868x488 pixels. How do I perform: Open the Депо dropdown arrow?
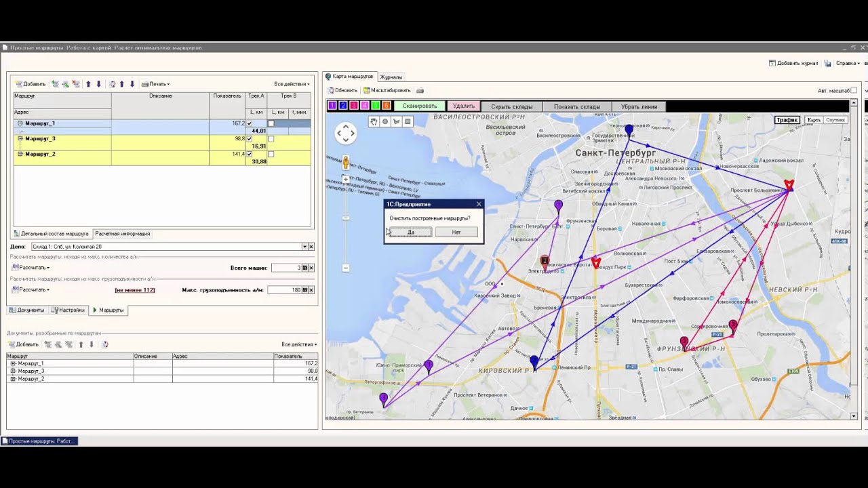[x=304, y=247]
